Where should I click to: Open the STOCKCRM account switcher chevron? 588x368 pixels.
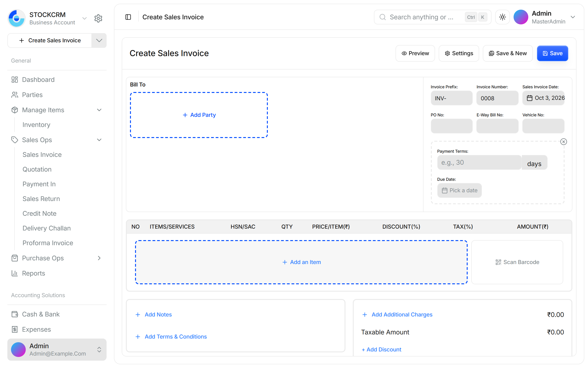[85, 18]
